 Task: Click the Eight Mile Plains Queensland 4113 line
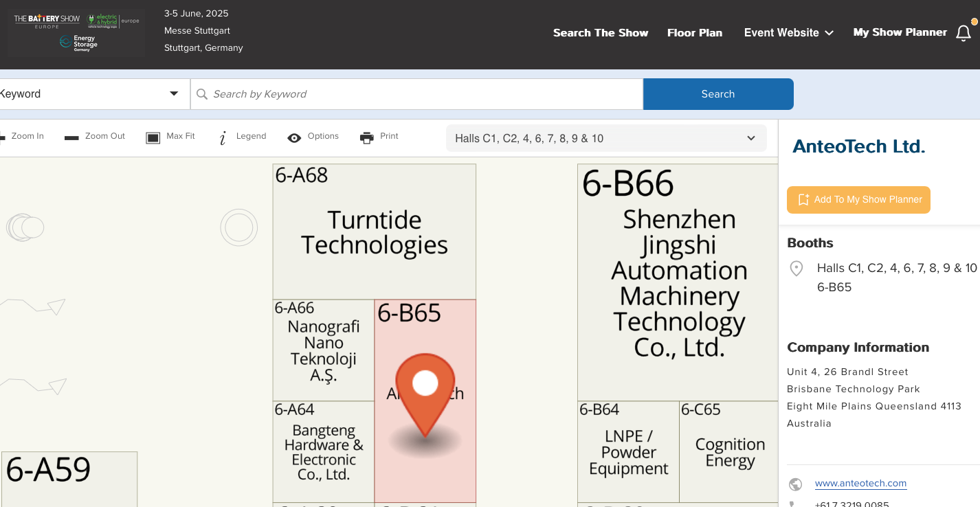[x=873, y=407]
